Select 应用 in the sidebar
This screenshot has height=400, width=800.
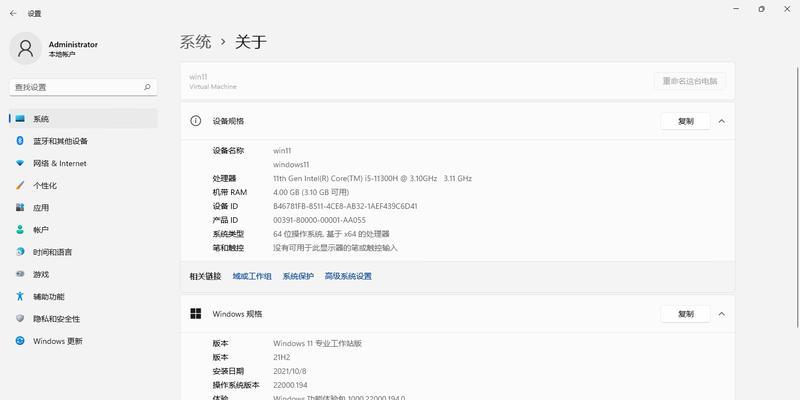click(83, 208)
